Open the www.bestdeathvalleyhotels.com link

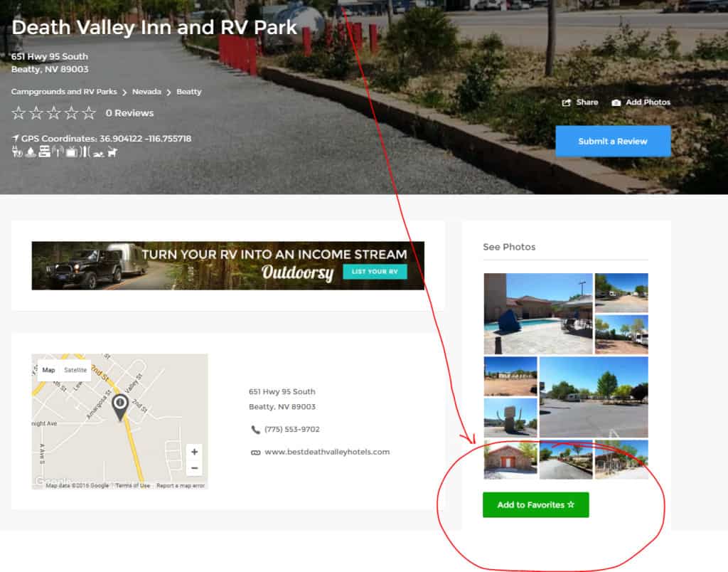click(x=327, y=452)
